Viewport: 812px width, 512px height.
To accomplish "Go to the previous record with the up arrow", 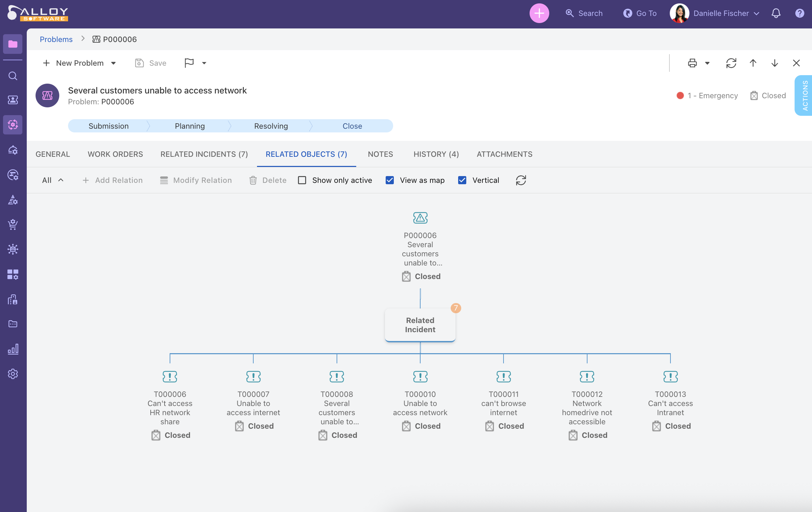I will pos(753,63).
